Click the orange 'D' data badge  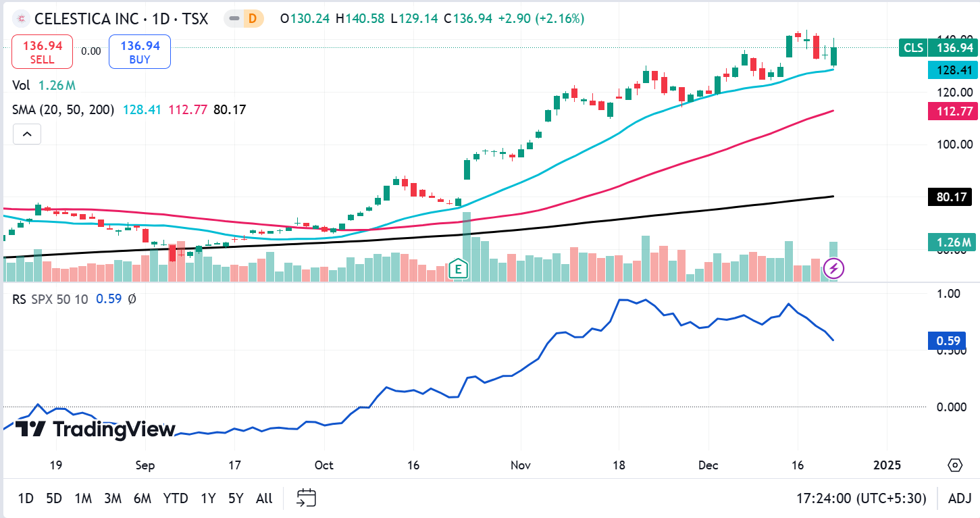pos(253,18)
